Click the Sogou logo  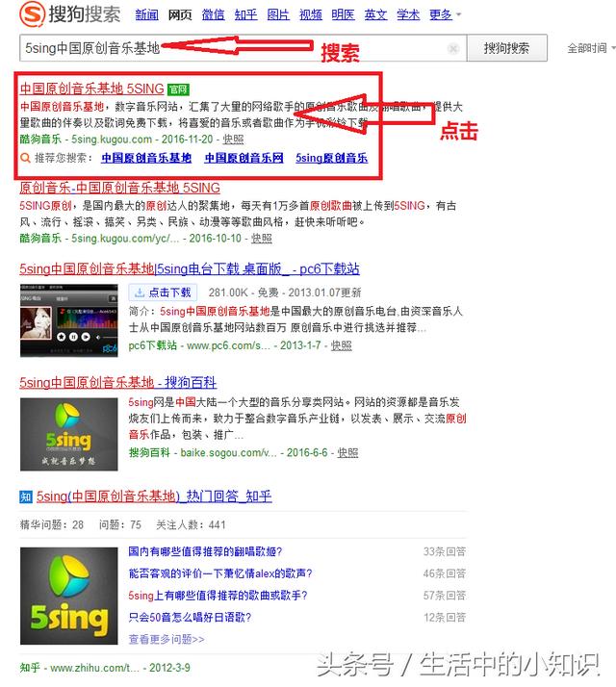(70, 14)
